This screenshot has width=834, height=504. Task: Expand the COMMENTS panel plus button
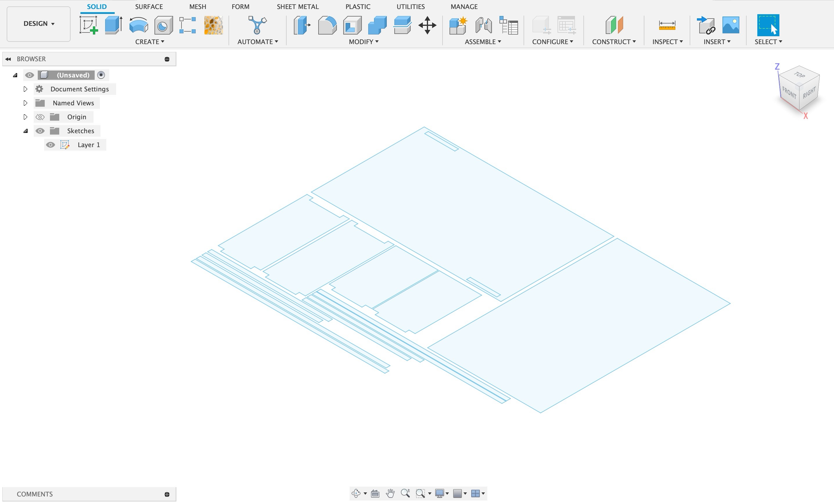tap(167, 494)
